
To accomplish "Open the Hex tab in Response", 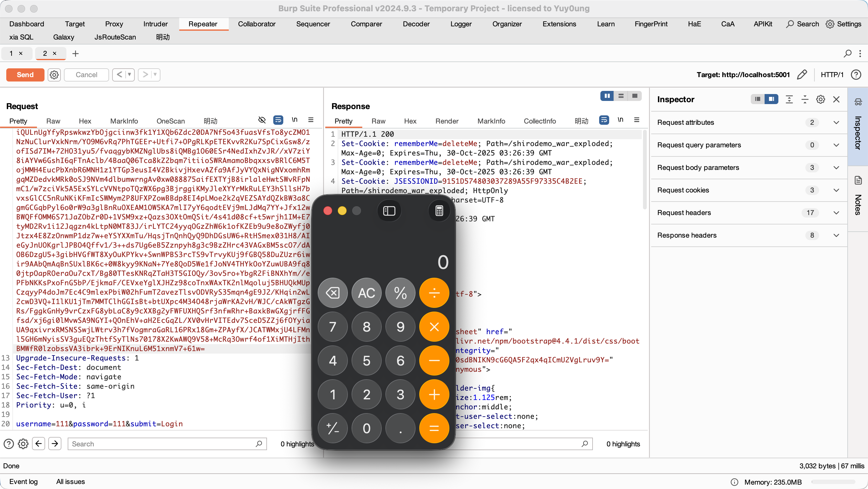I will [x=410, y=121].
